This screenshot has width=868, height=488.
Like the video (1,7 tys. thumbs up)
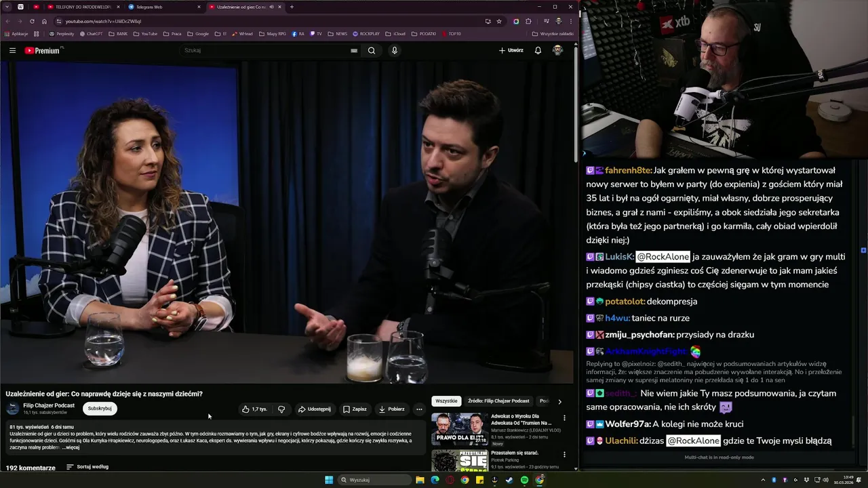tap(254, 409)
